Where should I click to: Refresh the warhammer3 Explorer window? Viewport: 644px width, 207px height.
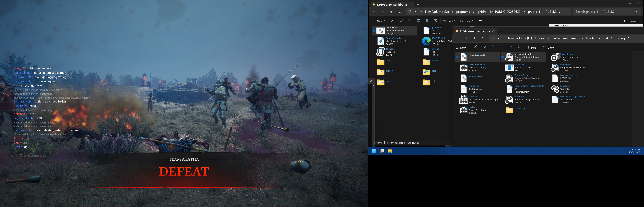click(x=483, y=38)
